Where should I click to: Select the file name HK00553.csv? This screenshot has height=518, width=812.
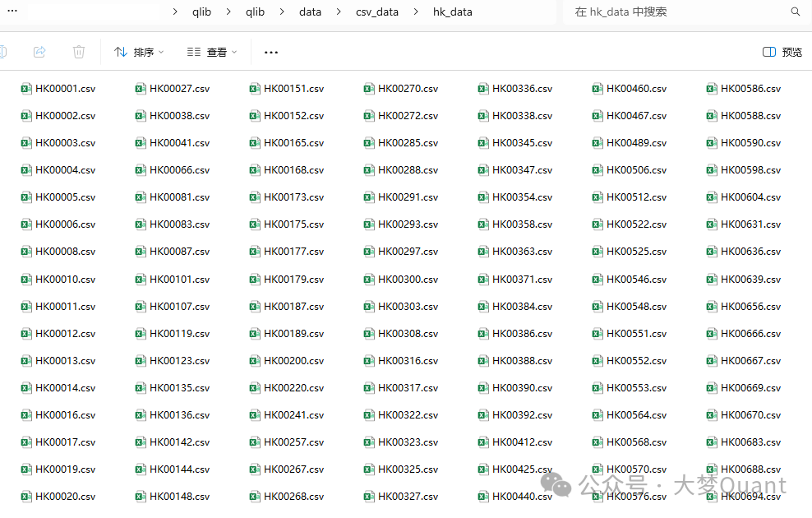(x=636, y=388)
